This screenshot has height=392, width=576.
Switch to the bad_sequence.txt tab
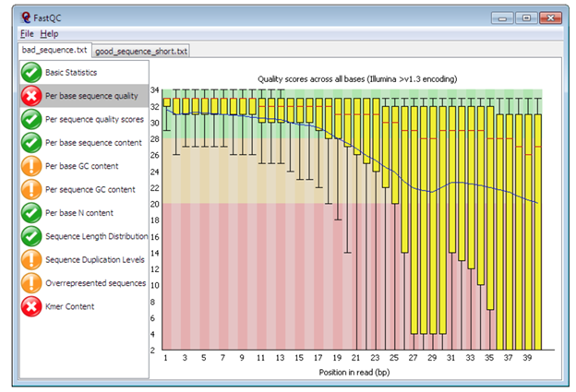54,50
